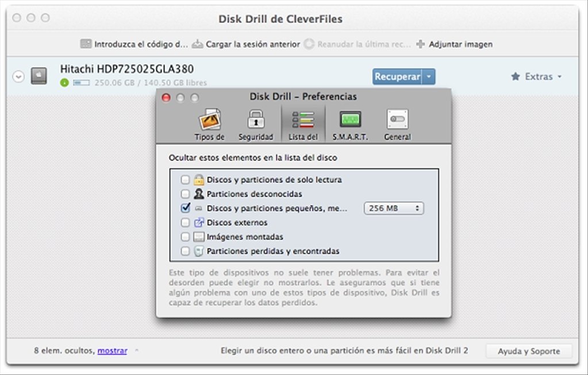Click the Recuperar button
The image size is (588, 375).
[398, 76]
